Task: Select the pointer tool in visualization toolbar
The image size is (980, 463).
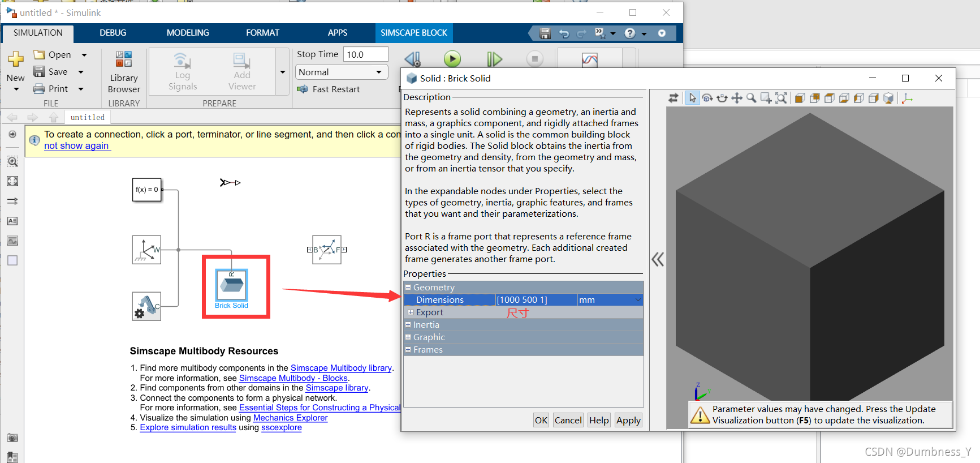Action: click(692, 98)
